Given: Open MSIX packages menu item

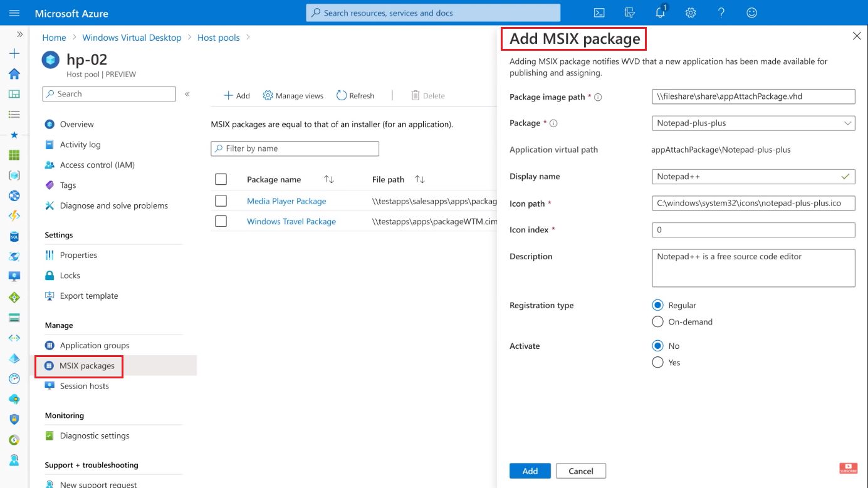Looking at the screenshot, I should [x=86, y=366].
